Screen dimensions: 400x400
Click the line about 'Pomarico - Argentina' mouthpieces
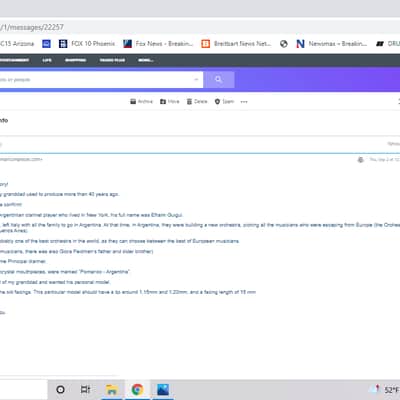(65, 272)
